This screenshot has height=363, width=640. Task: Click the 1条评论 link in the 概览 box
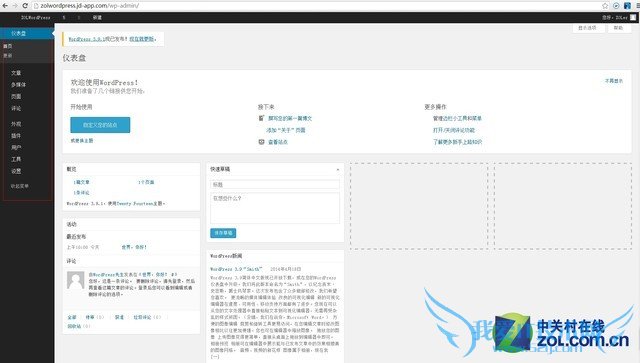81,192
